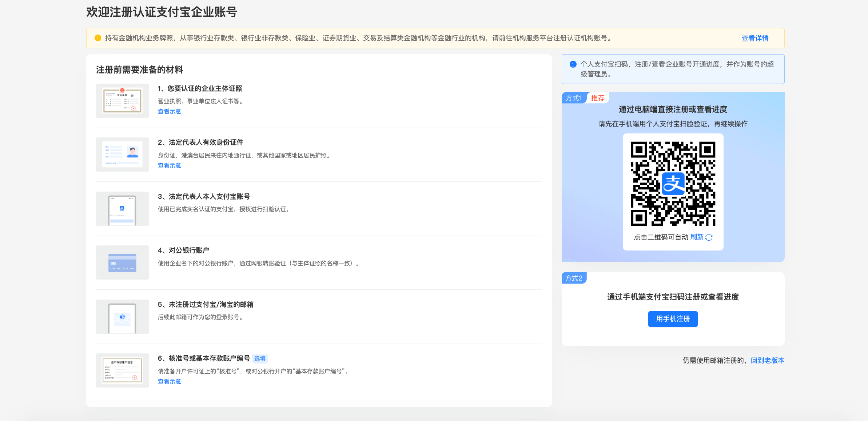The width and height of the screenshot is (868, 421).
Task: Click the Alipay phone account illustration
Action: (122, 209)
